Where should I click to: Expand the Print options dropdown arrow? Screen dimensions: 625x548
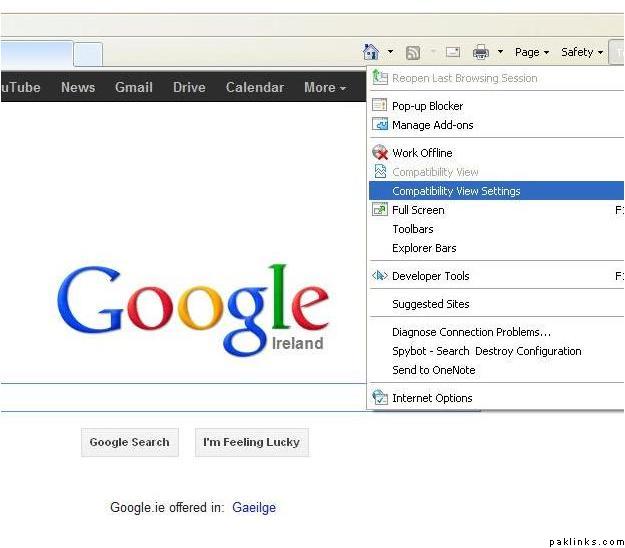(x=500, y=52)
